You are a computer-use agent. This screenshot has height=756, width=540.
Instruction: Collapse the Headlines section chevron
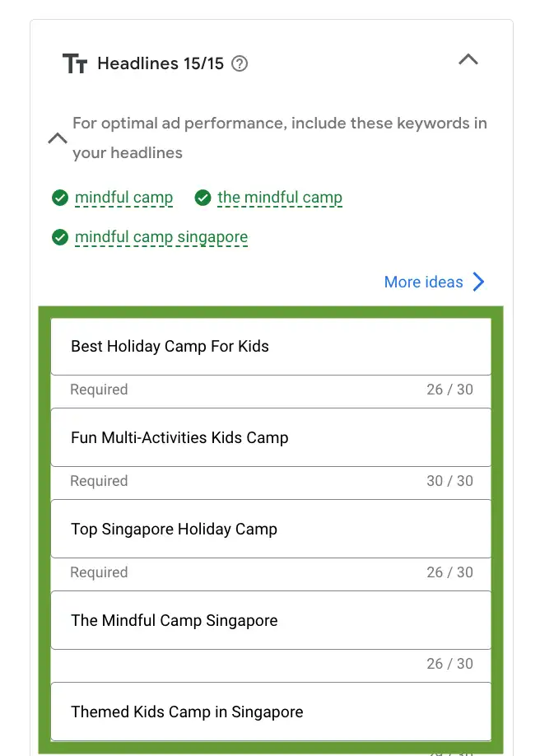[468, 59]
